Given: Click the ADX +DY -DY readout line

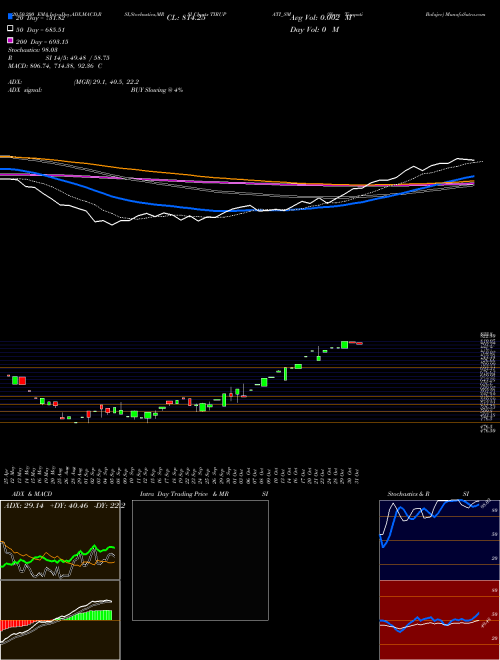Looking at the screenshot, I should pos(64,506).
